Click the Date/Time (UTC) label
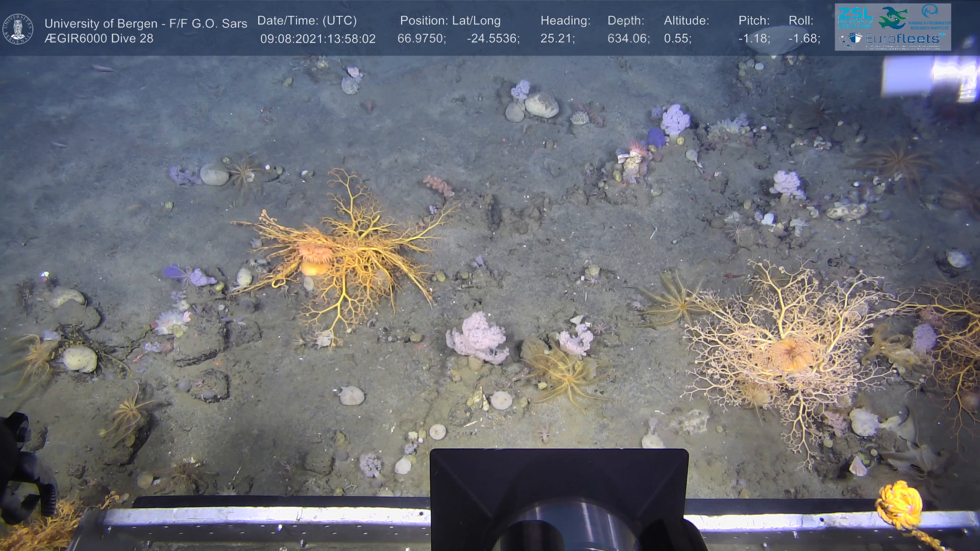980x551 pixels. pos(307,21)
